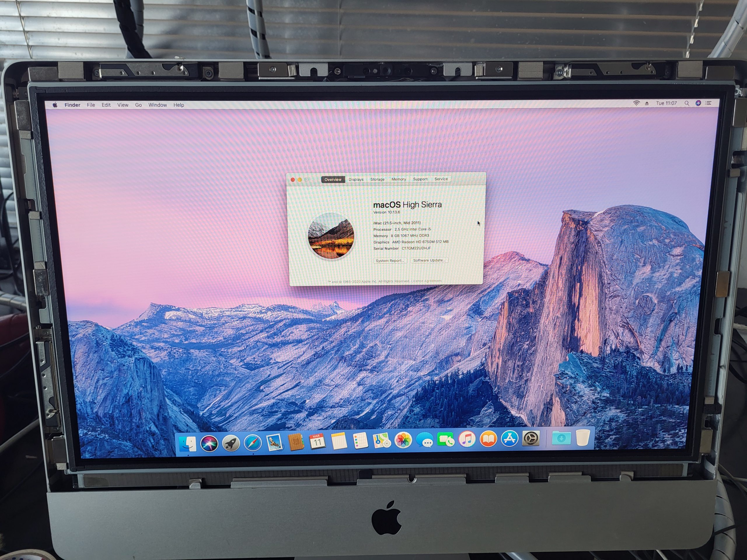Launch Safari from the Dock
Screen dimensions: 747x560
tap(253, 442)
